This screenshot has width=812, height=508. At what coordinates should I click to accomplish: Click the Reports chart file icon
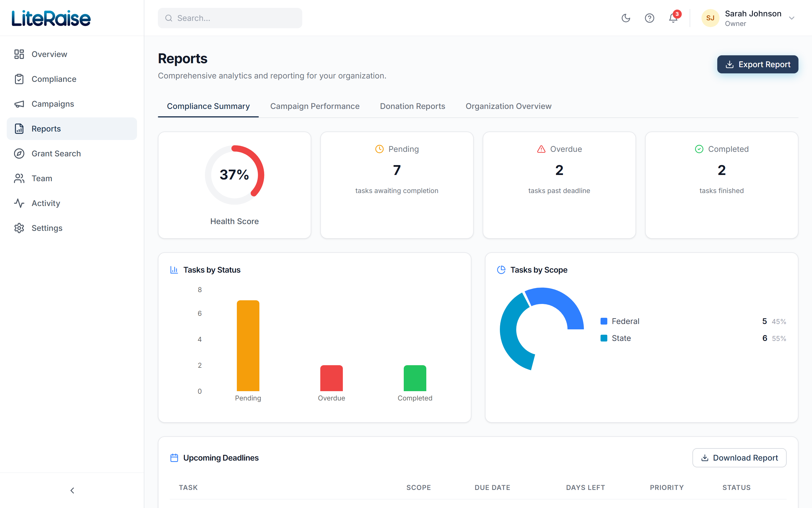click(19, 129)
